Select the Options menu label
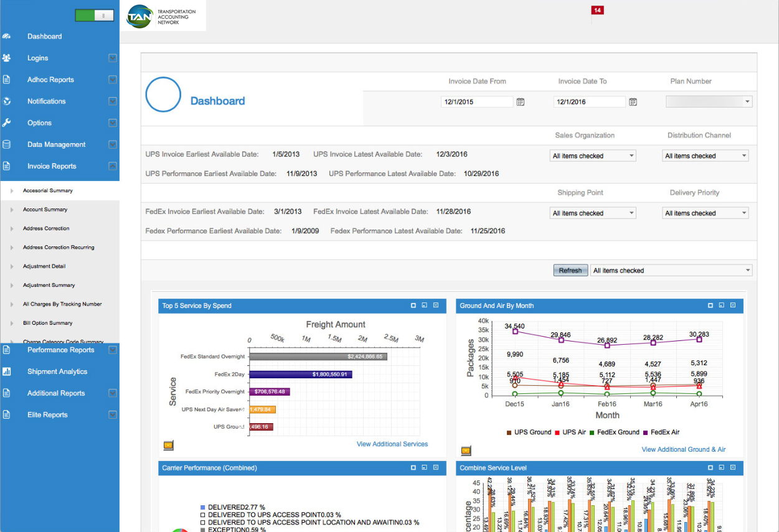Screen dimensions: 779x532 click(39, 123)
